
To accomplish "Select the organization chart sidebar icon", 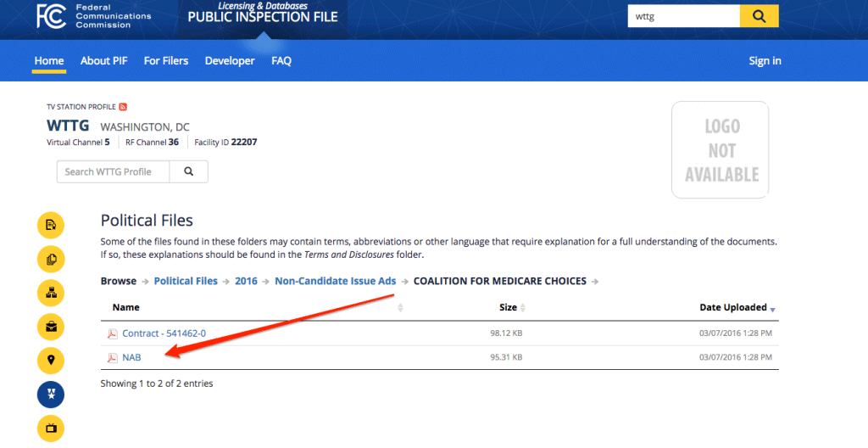I will tap(51, 293).
